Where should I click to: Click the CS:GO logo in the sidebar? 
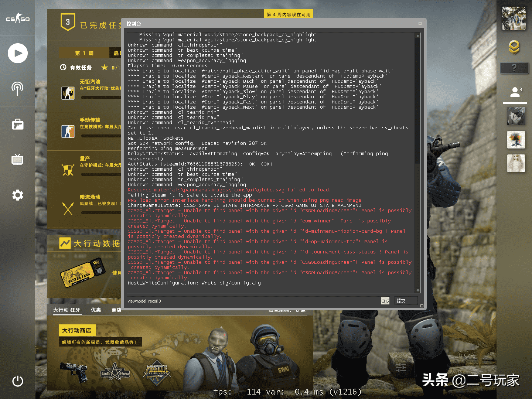17,18
